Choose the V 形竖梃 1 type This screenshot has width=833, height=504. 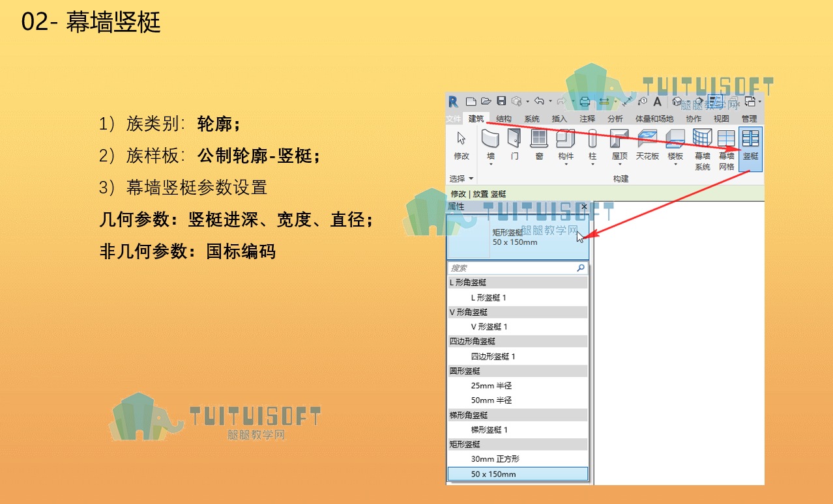point(518,327)
